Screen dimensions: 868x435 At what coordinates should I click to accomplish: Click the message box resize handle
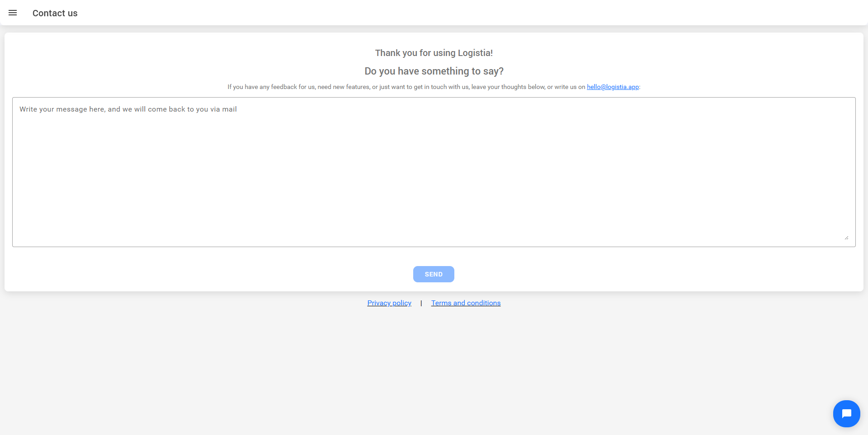tap(846, 238)
